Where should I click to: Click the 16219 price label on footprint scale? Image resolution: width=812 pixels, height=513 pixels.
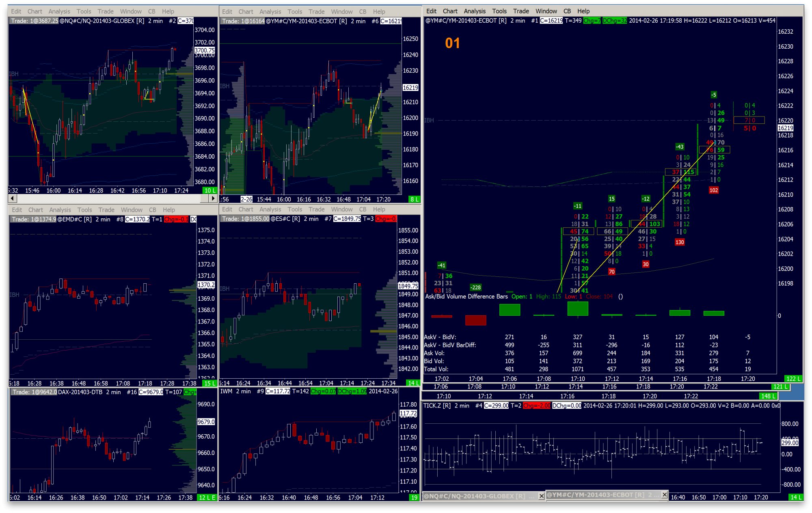pyautogui.click(x=785, y=128)
